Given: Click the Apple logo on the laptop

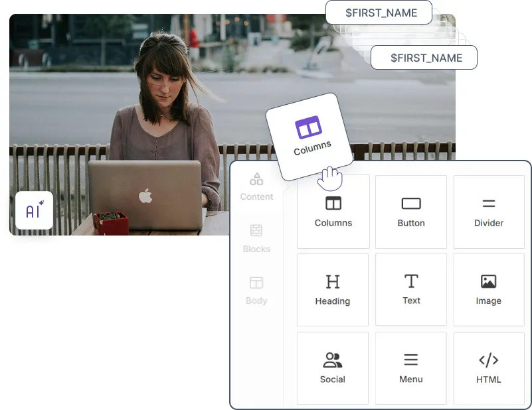Looking at the screenshot, I should click(x=145, y=196).
